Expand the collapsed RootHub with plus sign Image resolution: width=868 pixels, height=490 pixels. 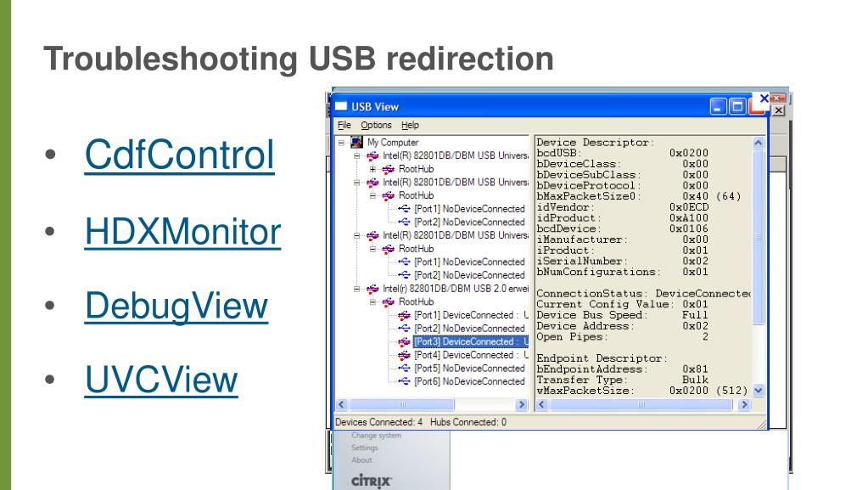click(372, 169)
